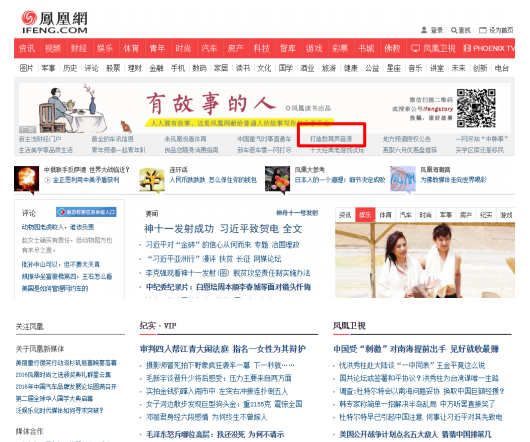
Task: Click the 凤凰海潮音 column title
Action: tap(435, 170)
